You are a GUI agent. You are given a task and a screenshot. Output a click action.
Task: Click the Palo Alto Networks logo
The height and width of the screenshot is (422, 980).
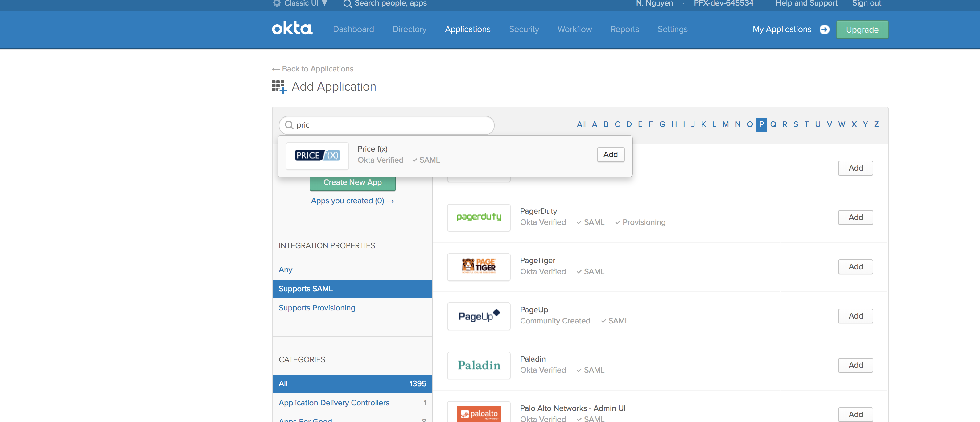[x=479, y=414]
